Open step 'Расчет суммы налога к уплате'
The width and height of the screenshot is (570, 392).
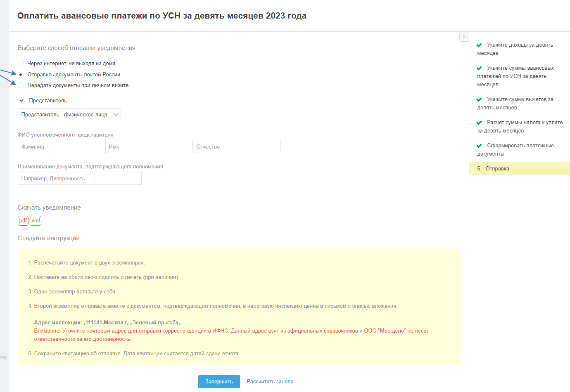tap(519, 127)
